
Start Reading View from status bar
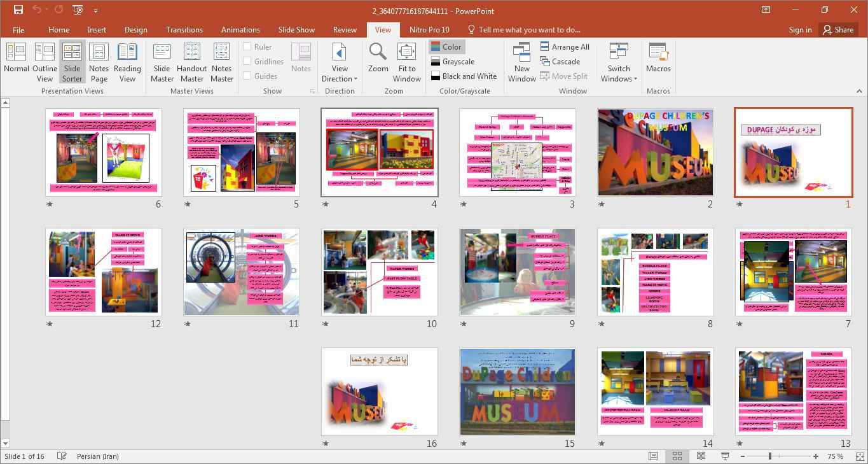701,456
